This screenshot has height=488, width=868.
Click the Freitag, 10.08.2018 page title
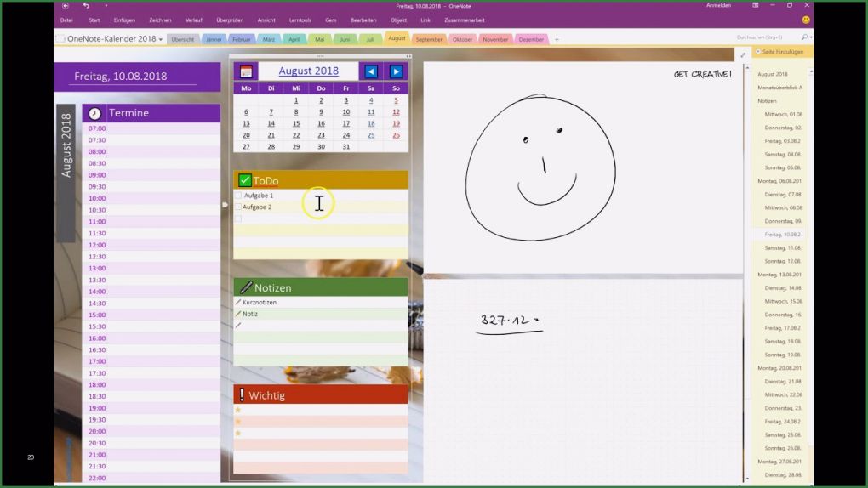(121, 77)
